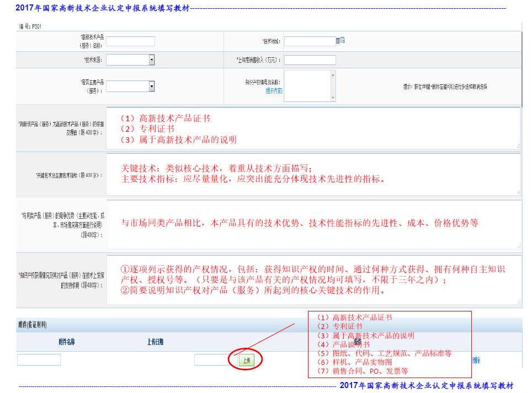
Task: Click the 提示内容 link
Action: pyautogui.click(x=274, y=91)
